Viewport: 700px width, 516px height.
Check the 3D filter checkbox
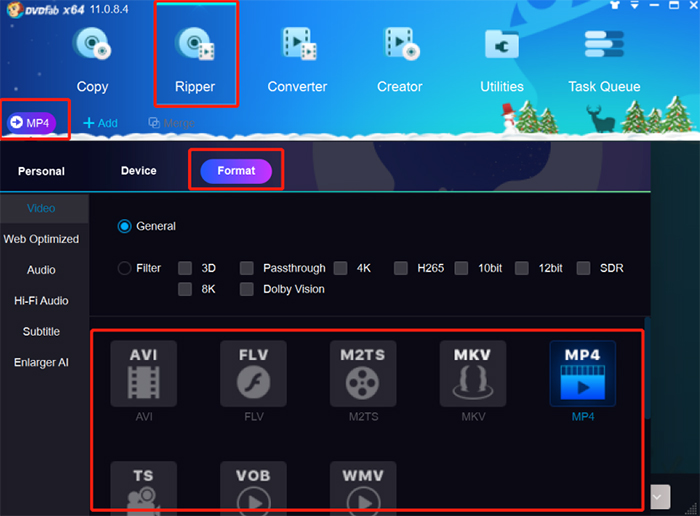pyautogui.click(x=185, y=268)
